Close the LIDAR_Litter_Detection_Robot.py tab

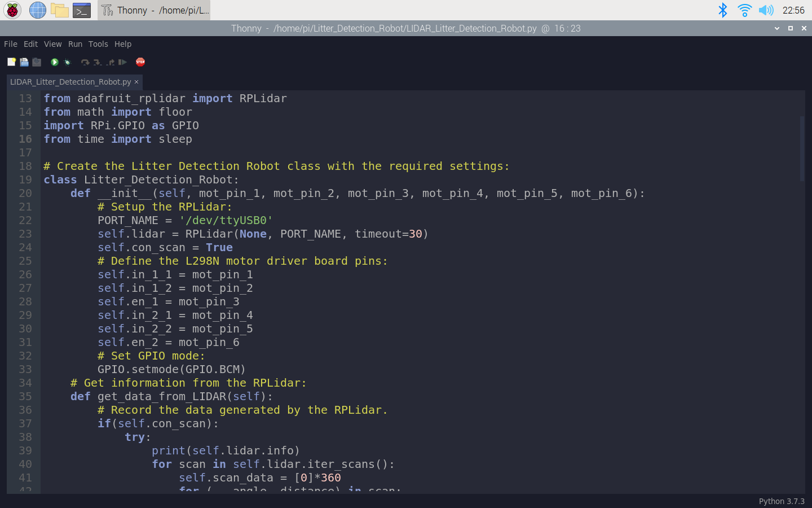point(136,82)
